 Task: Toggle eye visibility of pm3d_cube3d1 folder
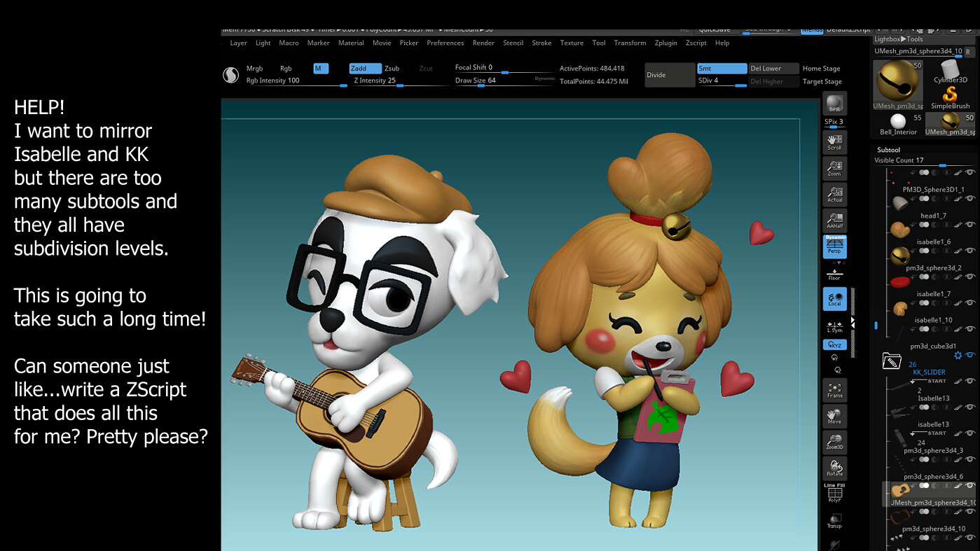(x=970, y=356)
